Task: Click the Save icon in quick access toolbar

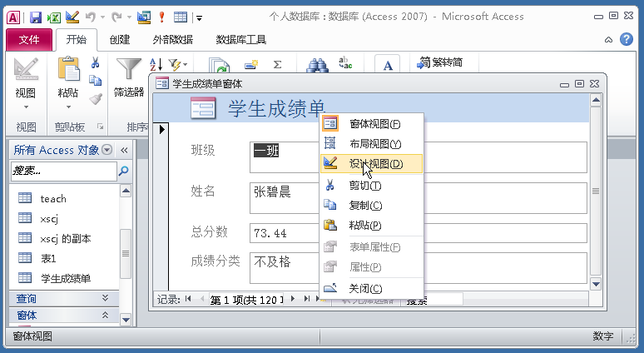Action: [x=36, y=17]
